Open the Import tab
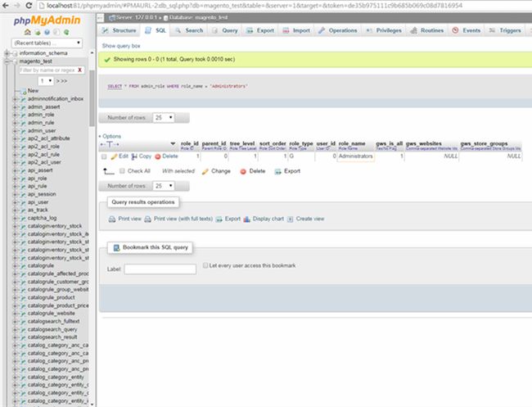Viewport: 532px width, 407px height. pyautogui.click(x=296, y=30)
